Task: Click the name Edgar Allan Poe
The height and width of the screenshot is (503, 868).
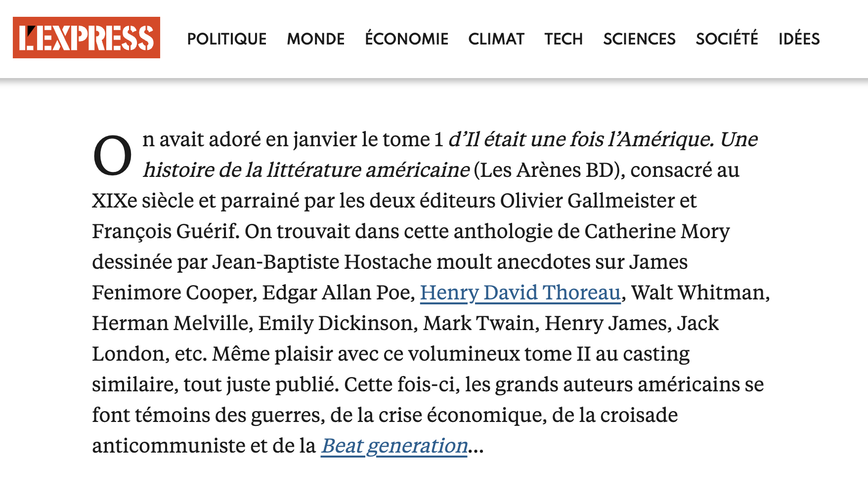Action: click(338, 293)
